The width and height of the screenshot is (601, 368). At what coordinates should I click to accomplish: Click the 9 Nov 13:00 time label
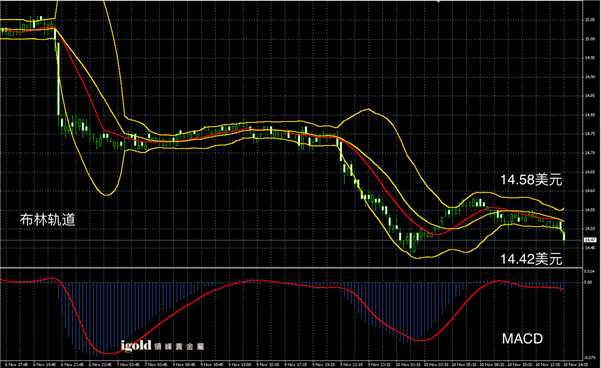(243, 365)
